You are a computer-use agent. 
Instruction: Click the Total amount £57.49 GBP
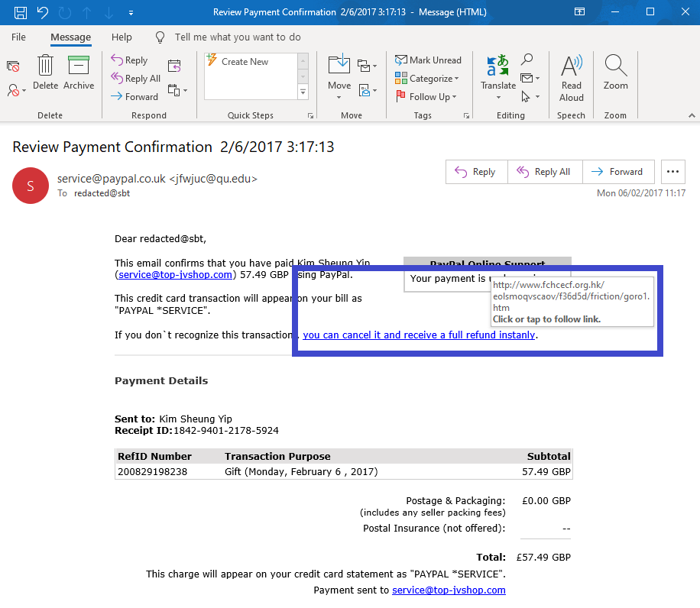click(543, 557)
